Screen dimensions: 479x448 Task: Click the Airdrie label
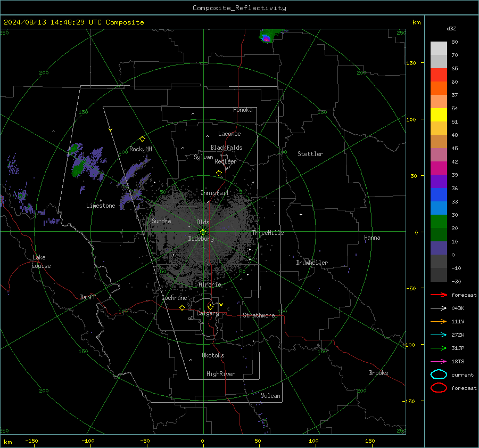point(210,284)
